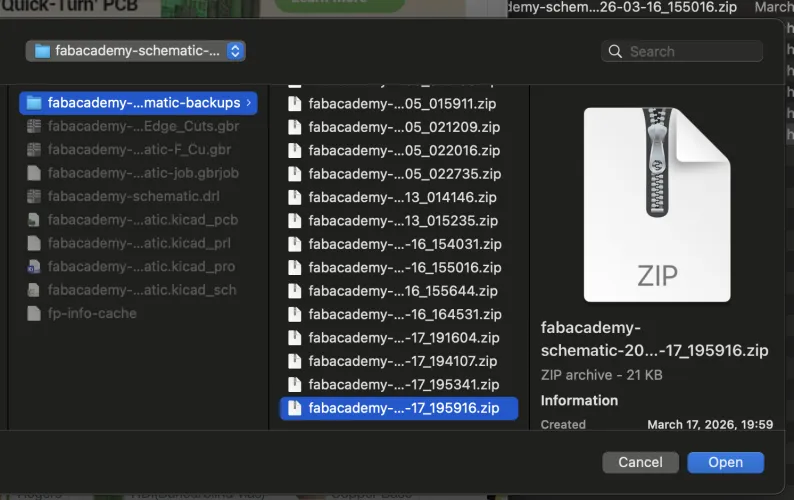Click the large ZIP preview thumbnail
The height and width of the screenshot is (500, 794).
point(657,205)
